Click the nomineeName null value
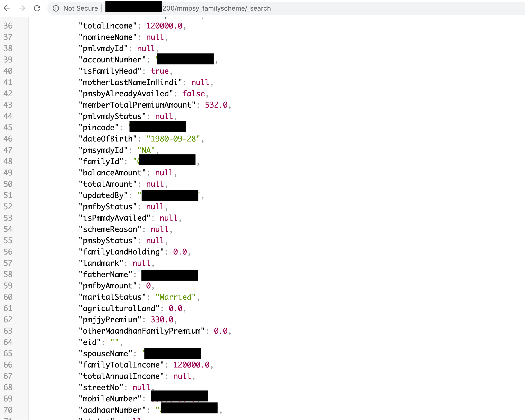525x420 pixels. pos(155,37)
